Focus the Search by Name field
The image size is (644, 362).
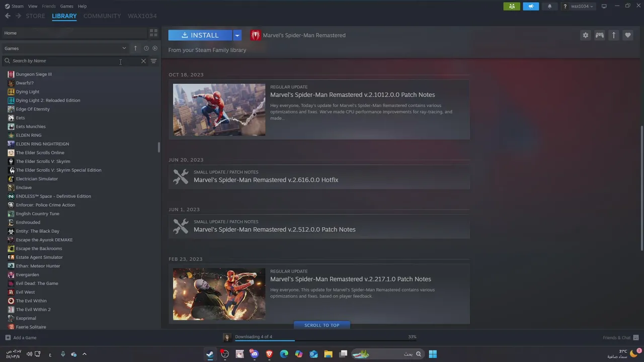tap(74, 61)
